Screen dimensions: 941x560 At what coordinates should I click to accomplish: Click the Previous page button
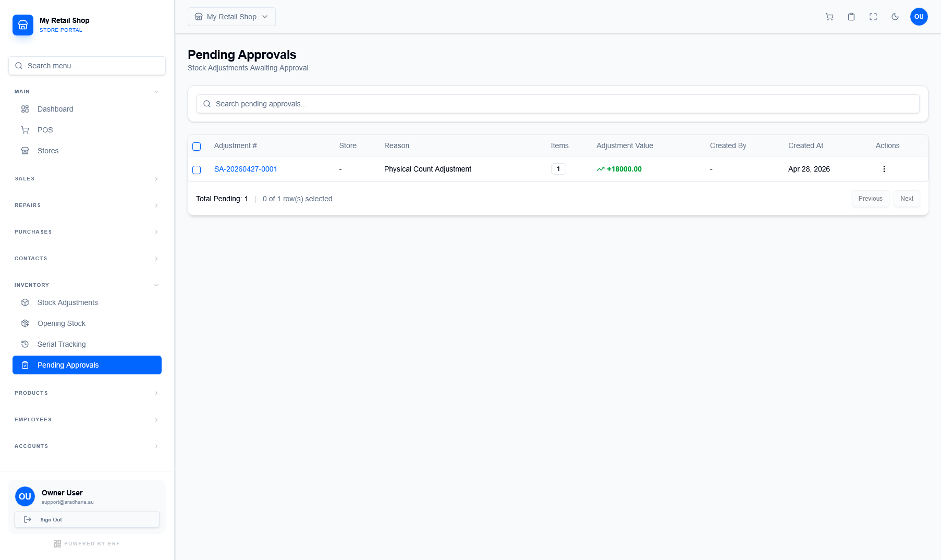click(871, 199)
